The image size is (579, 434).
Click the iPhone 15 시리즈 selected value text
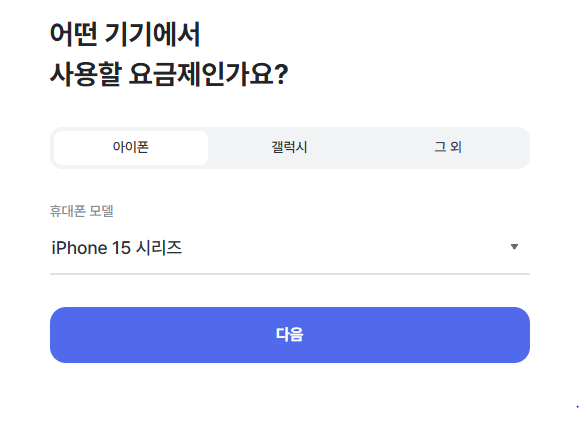click(x=117, y=247)
